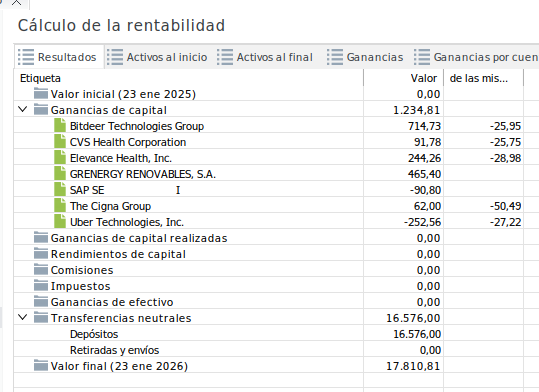Click the 244,26 value for Elevance Health
Image resolution: width=539 pixels, height=392 pixels.
tap(424, 158)
